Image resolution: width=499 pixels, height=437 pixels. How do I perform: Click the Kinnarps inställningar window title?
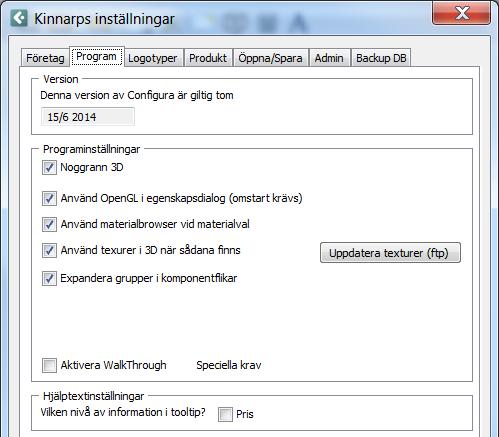click(104, 19)
